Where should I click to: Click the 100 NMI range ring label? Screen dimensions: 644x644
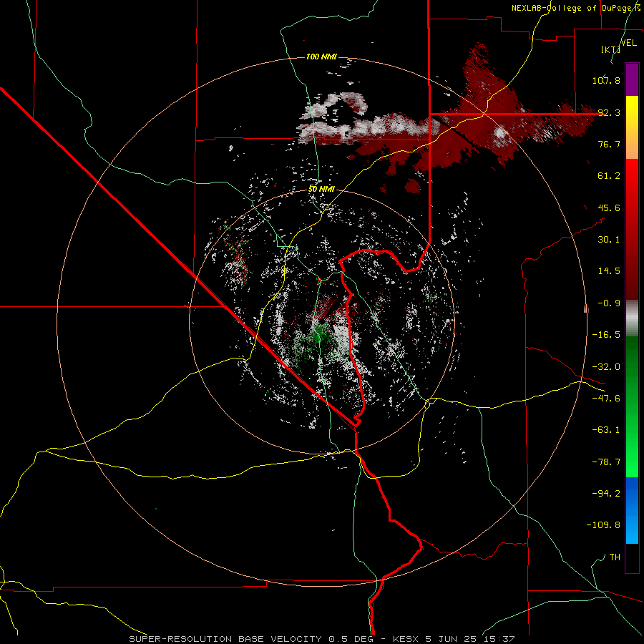pos(321,57)
